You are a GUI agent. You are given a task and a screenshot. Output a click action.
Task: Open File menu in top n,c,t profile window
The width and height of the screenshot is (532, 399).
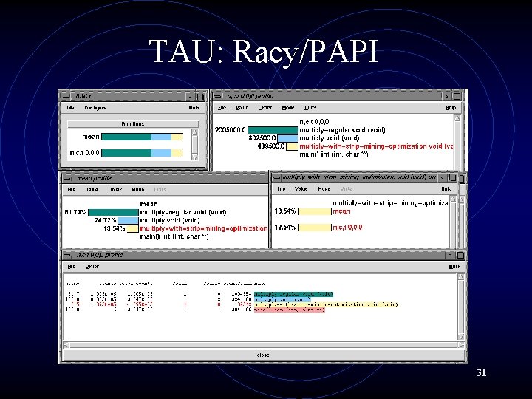[222, 108]
